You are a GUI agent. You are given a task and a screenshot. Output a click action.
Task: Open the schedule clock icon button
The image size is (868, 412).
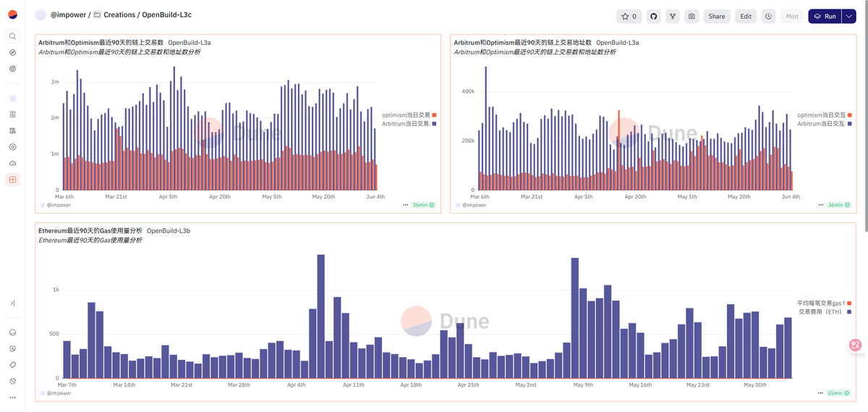tap(768, 16)
